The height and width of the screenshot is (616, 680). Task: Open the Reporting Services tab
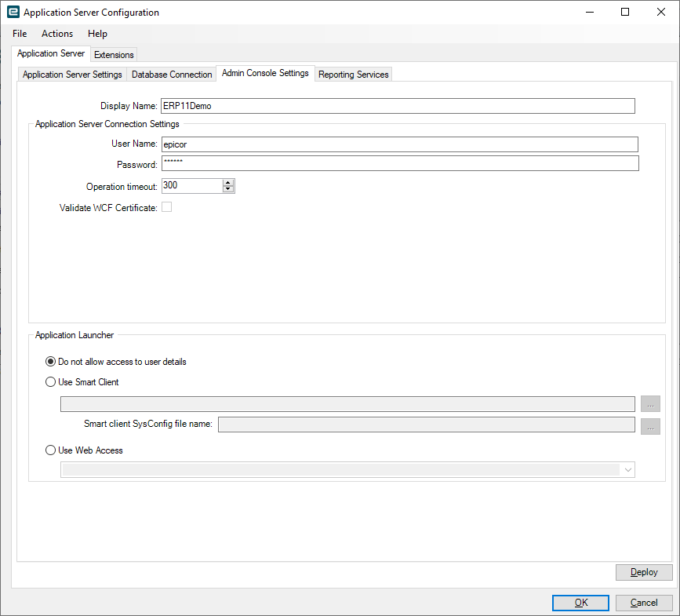pyautogui.click(x=354, y=75)
